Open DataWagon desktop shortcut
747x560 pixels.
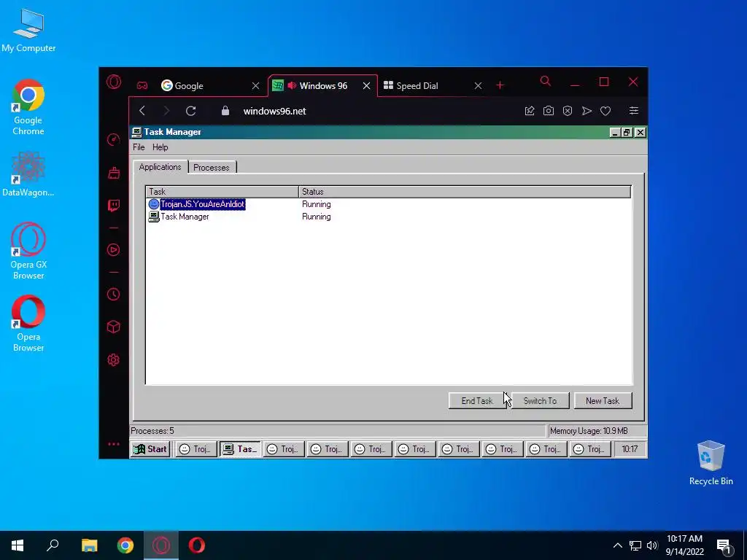(x=28, y=174)
